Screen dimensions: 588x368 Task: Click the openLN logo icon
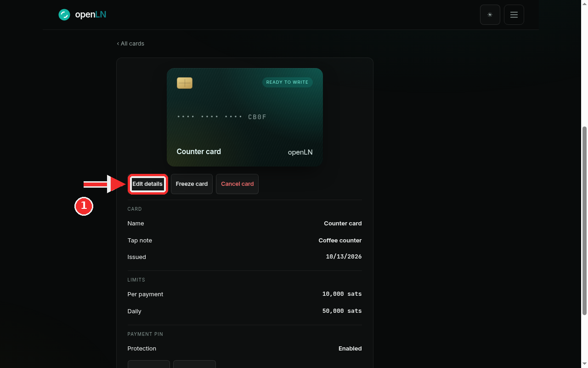[x=64, y=15]
